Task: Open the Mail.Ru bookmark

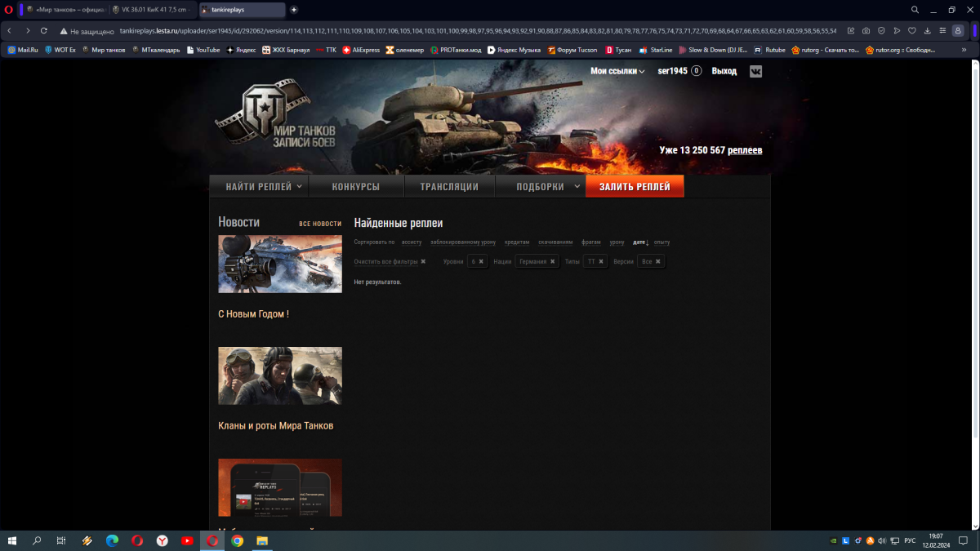Action: tap(23, 50)
